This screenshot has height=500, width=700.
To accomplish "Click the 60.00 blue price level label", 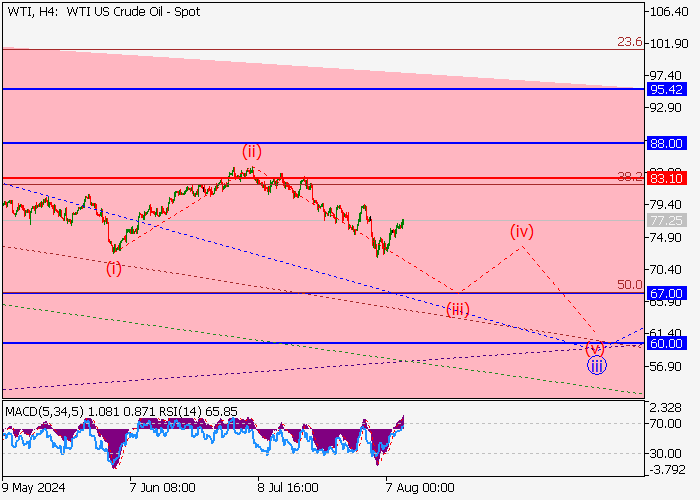I will pos(667,343).
